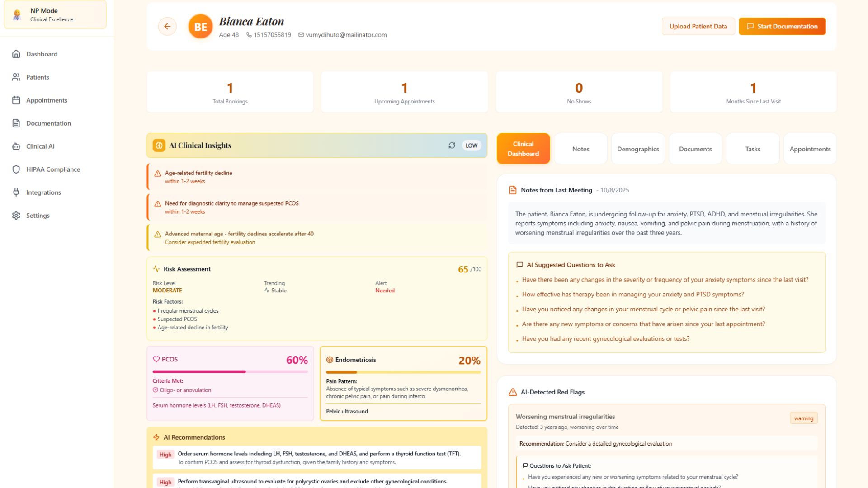Viewport: 868px width, 488px height.
Task: Click the patient email vumydihuto@mailinator.com
Action: click(346, 35)
